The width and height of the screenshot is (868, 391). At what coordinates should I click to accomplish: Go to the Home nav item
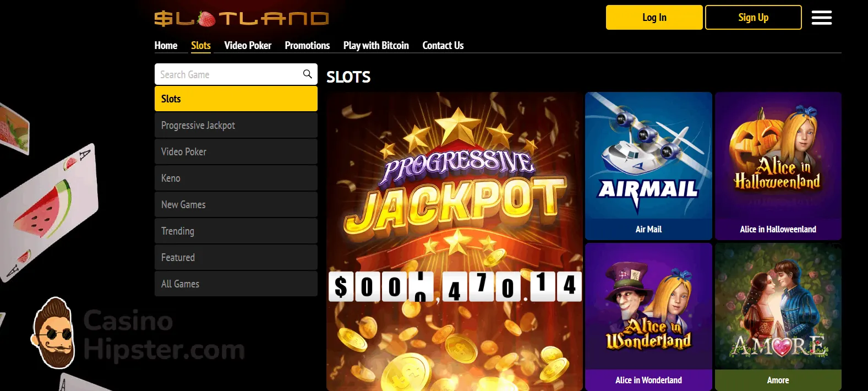click(x=166, y=46)
